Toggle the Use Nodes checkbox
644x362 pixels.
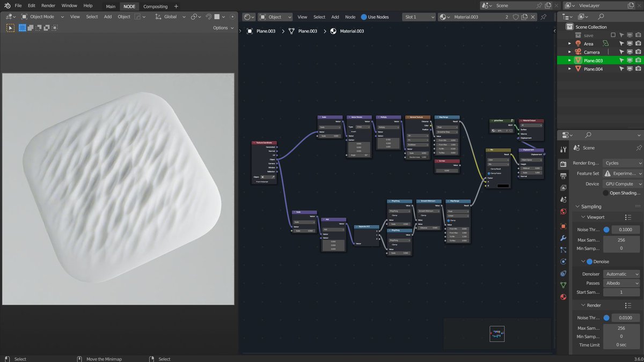pos(364,17)
